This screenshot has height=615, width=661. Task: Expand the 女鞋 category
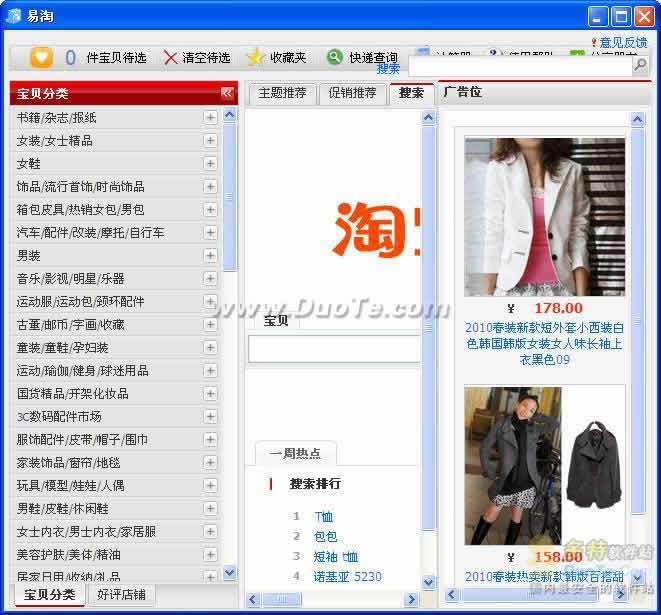[210, 163]
